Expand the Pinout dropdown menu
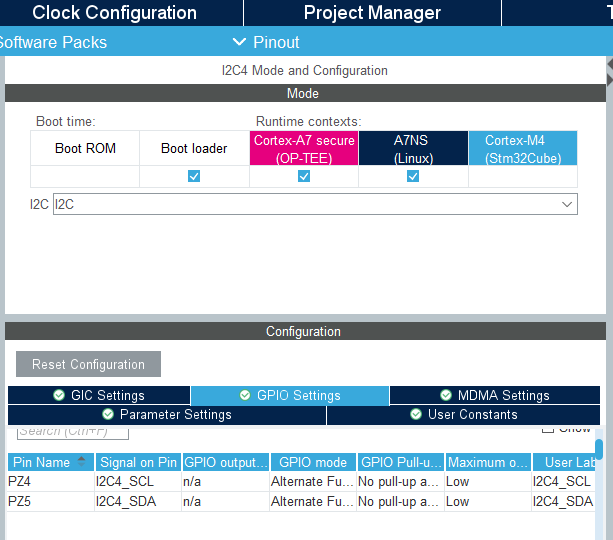Screen dimensions: 613x540 (266, 42)
